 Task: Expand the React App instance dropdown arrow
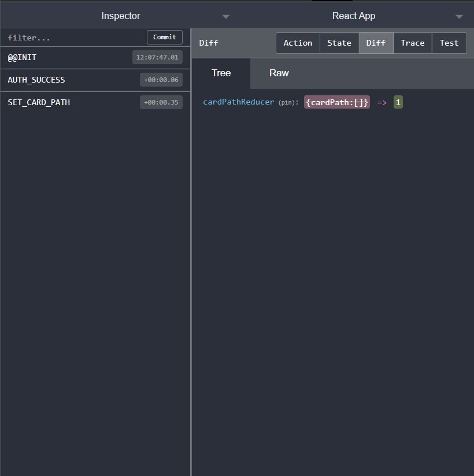click(459, 17)
